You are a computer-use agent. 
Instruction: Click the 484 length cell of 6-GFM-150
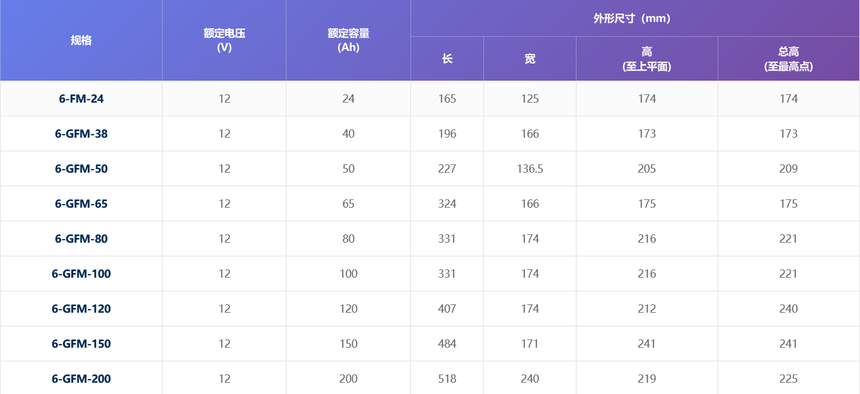[x=447, y=344]
